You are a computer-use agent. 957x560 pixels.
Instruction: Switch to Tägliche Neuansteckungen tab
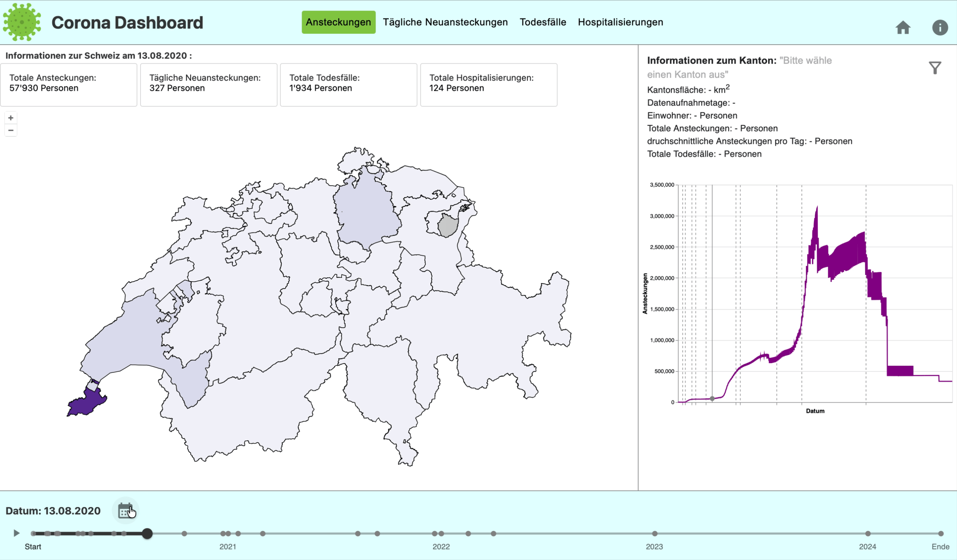(445, 22)
